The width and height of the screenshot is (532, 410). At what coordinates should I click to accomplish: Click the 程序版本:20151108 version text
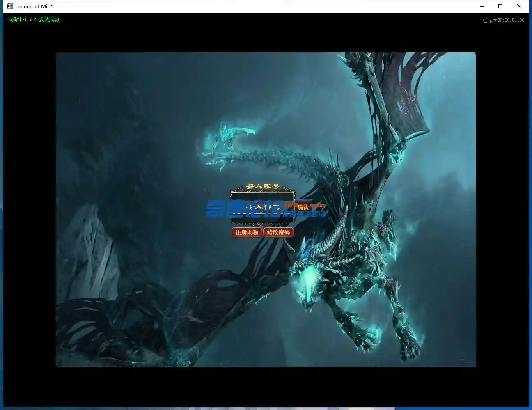click(x=503, y=20)
